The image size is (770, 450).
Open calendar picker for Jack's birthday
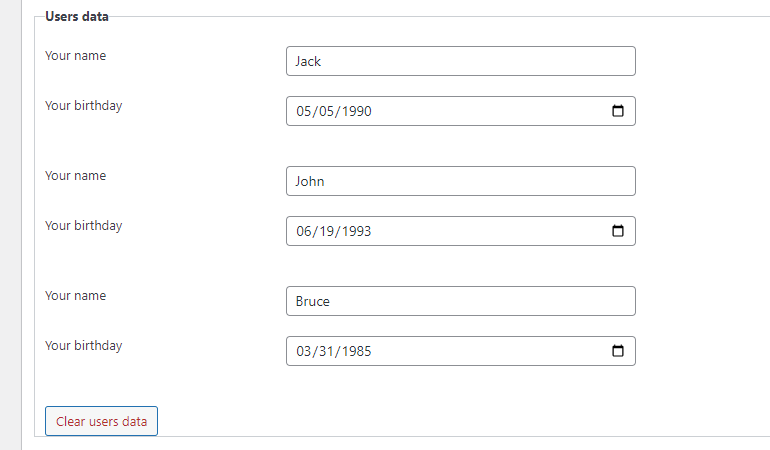click(x=617, y=111)
